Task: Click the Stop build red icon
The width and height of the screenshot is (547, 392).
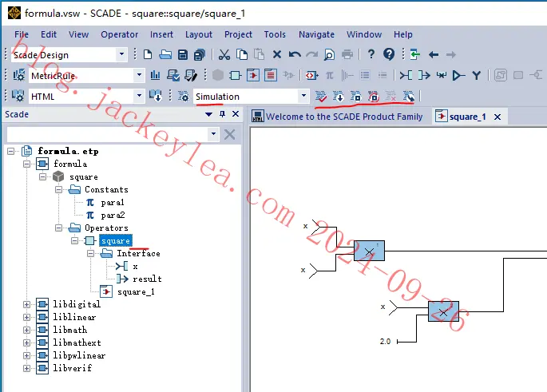Action: [373, 97]
